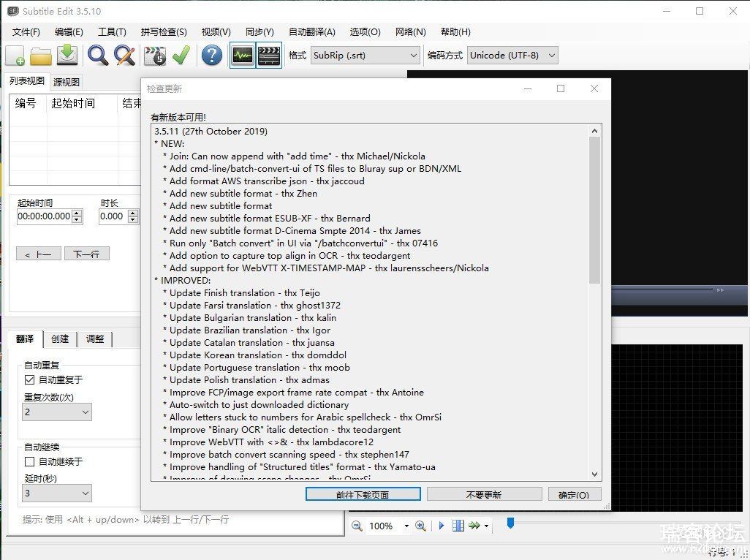This screenshot has width=750, height=560.
Task: Click the < 上一 previous line button
Action: coord(39,254)
